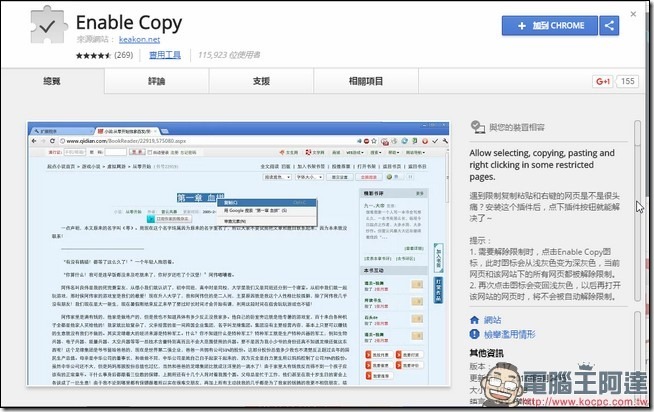Screen dimensions: 654x412
Task: Open the 檢舉濫用情形 link
Action: pyautogui.click(x=509, y=334)
